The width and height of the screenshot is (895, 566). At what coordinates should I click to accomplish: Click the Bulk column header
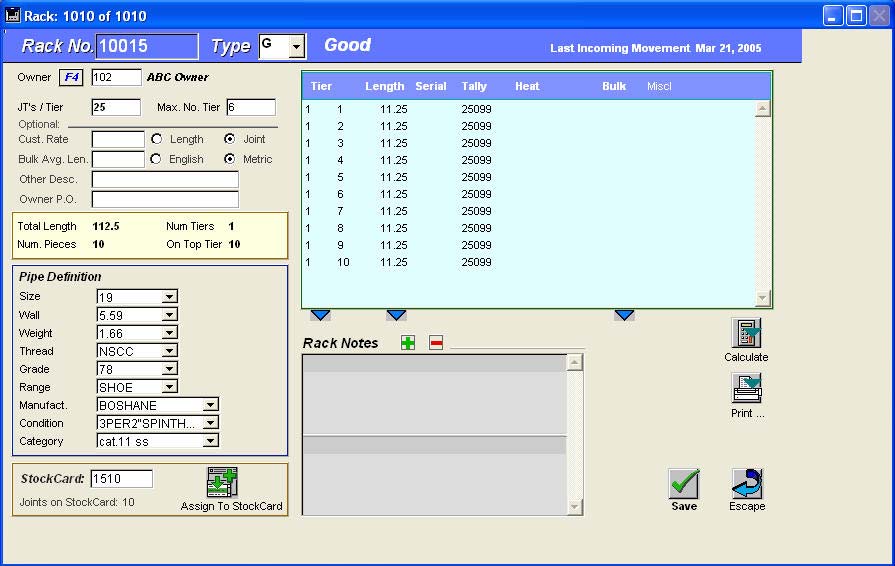tap(614, 86)
